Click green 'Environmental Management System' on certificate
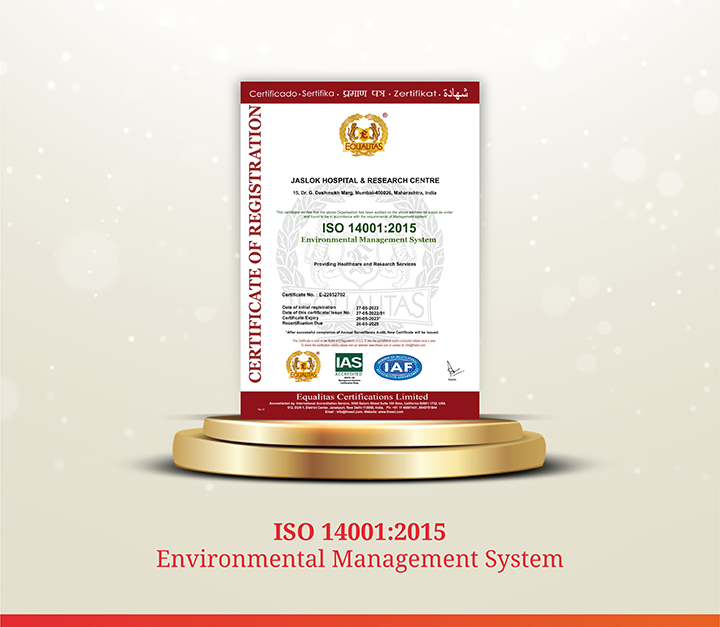 pyautogui.click(x=369, y=240)
